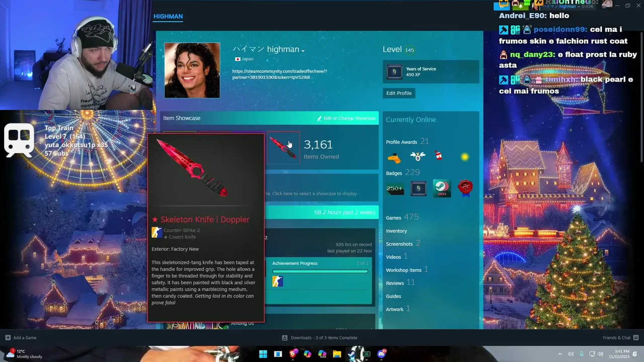Open the winged medal profile award icon
Viewport: 644px width, 362px height.
click(x=418, y=156)
